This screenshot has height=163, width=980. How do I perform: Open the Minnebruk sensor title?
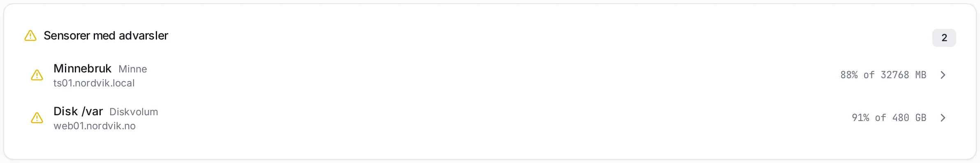82,68
